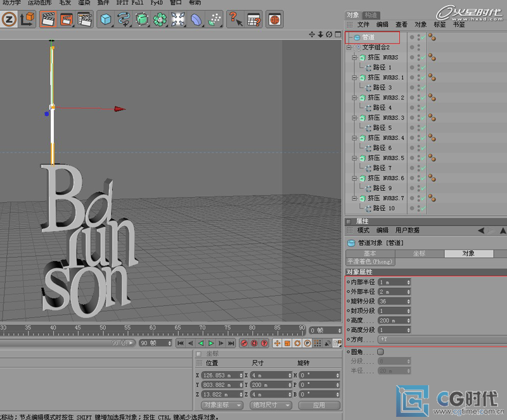Switch to the 坐标 attribute tab
The image size is (507, 420).
pyautogui.click(x=420, y=253)
